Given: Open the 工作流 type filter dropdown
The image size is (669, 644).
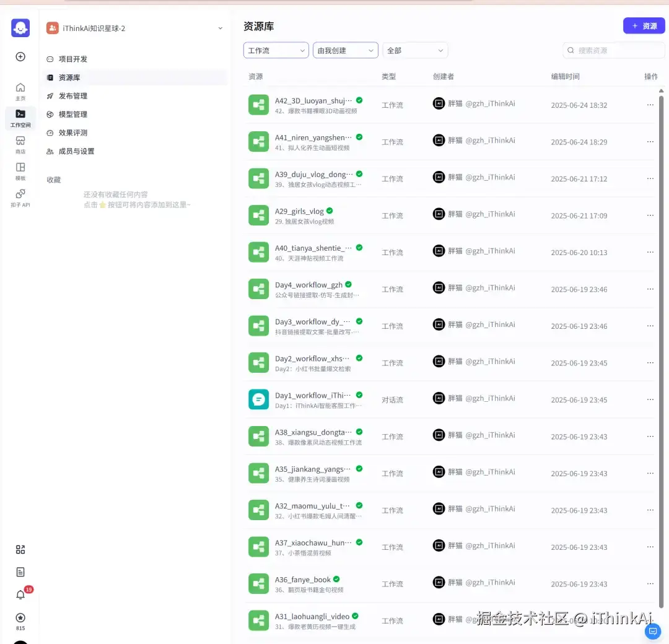Looking at the screenshot, I should (x=276, y=50).
